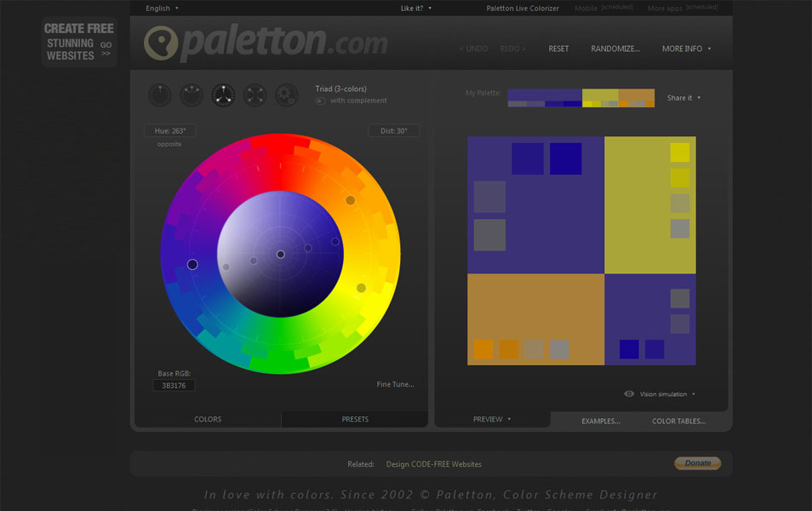Select the Monochromatic color scheme icon
This screenshot has height=511, width=812.
click(159, 95)
